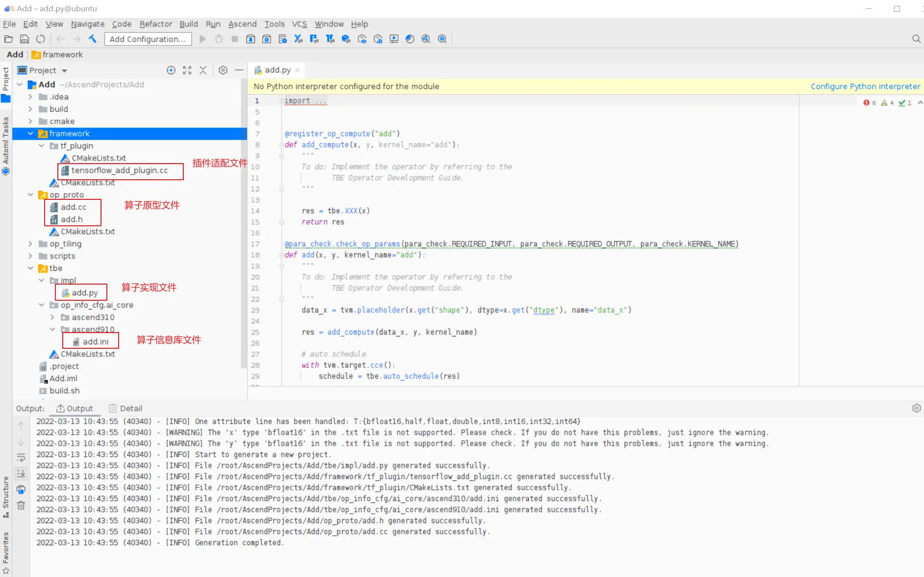
Task: Click the monitor with play symbol icon
Action: point(394,39)
